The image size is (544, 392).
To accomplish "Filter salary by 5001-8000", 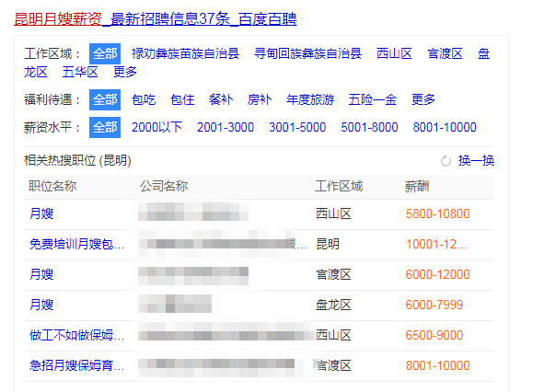I will click(x=369, y=127).
